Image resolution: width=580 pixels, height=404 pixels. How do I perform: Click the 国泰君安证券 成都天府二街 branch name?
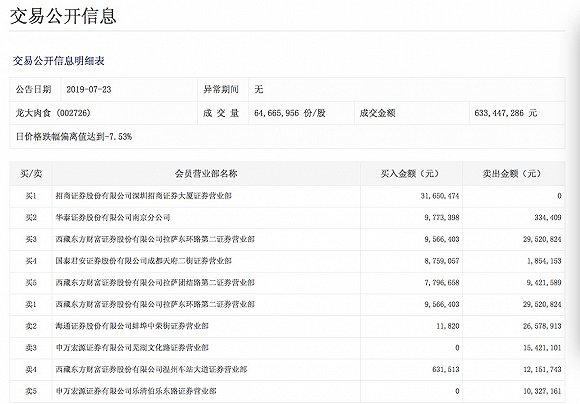click(x=144, y=261)
